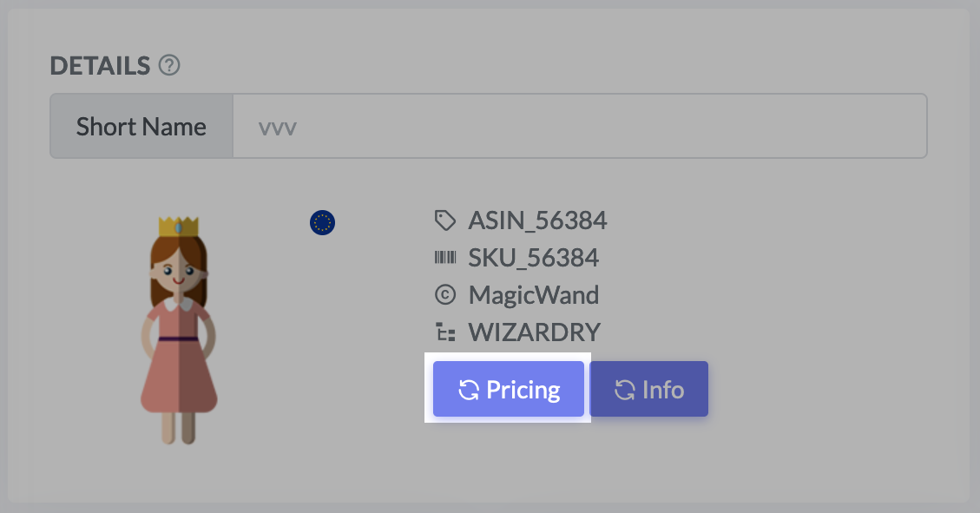Click the help icon next to DETAILS
The width and height of the screenshot is (980, 513).
170,66
